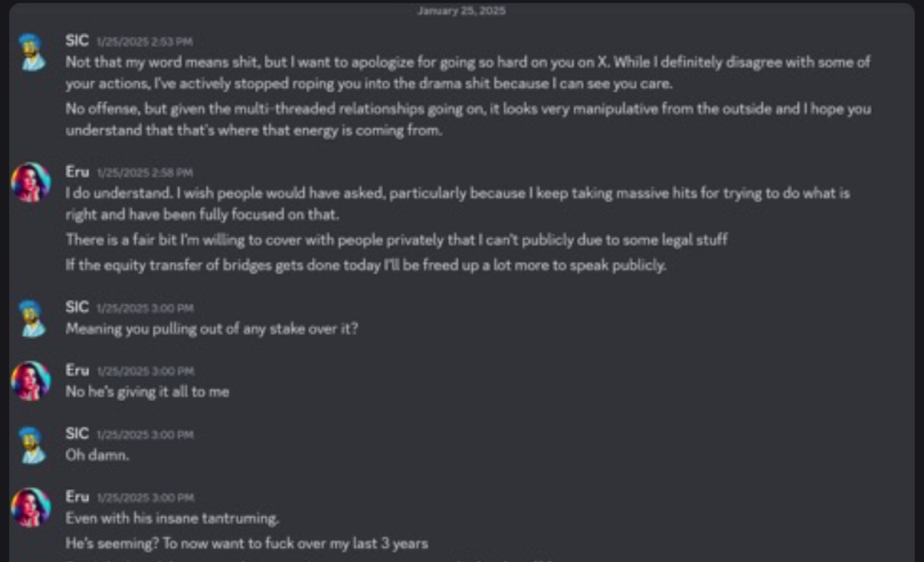Viewport: 924px width, 562px height.
Task: Click the SIC username on the 2:53 PM message
Action: point(77,41)
